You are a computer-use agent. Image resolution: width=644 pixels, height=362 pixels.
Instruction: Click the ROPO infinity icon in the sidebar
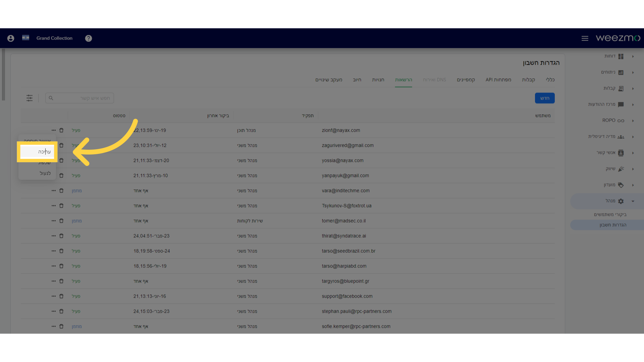tap(621, 121)
